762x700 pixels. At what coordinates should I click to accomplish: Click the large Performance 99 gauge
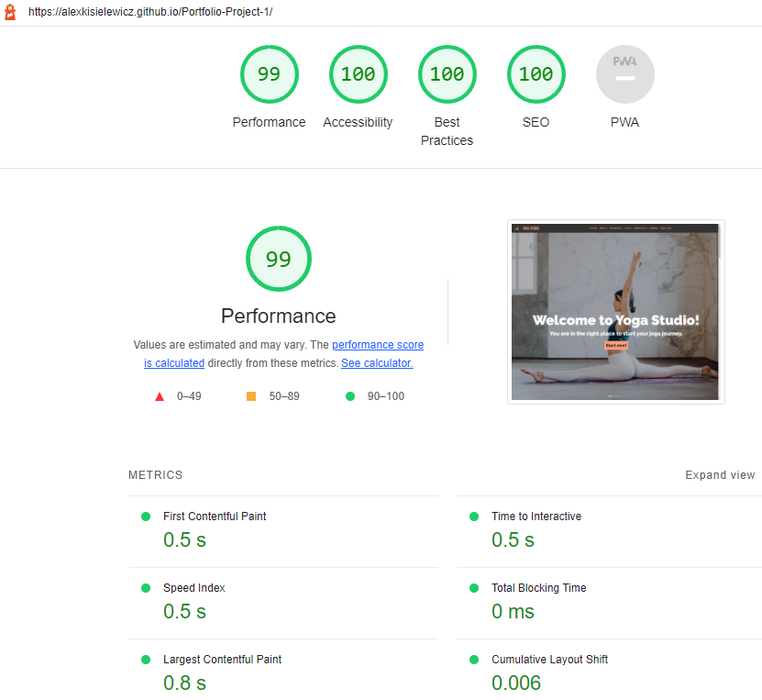coord(279,259)
